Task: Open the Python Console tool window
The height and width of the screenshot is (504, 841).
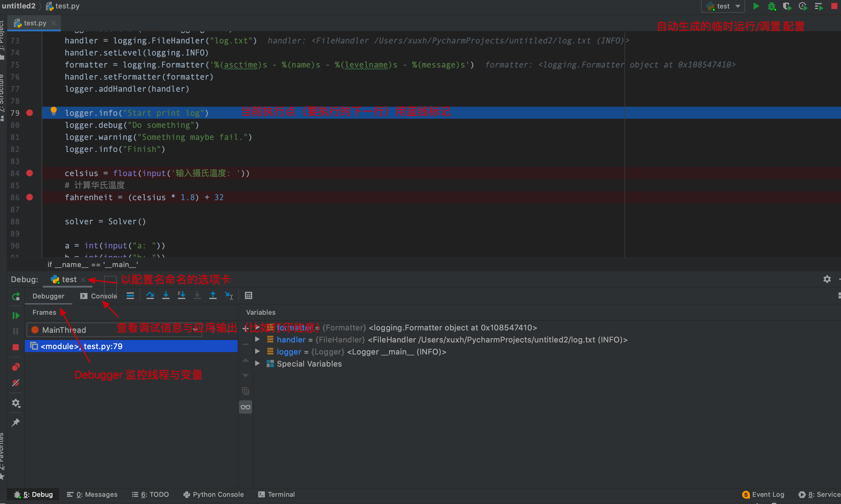Action: click(x=213, y=494)
